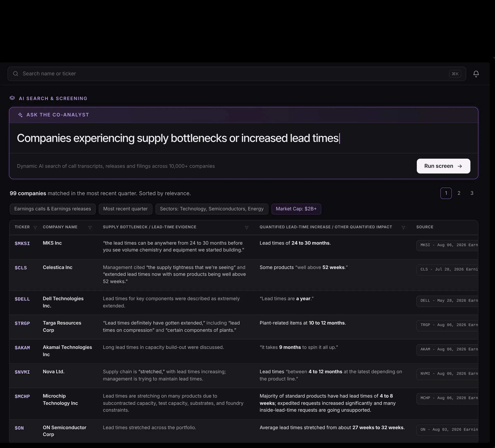Click into the co-analyst query text box
This screenshot has height=448, width=495.
(244, 138)
